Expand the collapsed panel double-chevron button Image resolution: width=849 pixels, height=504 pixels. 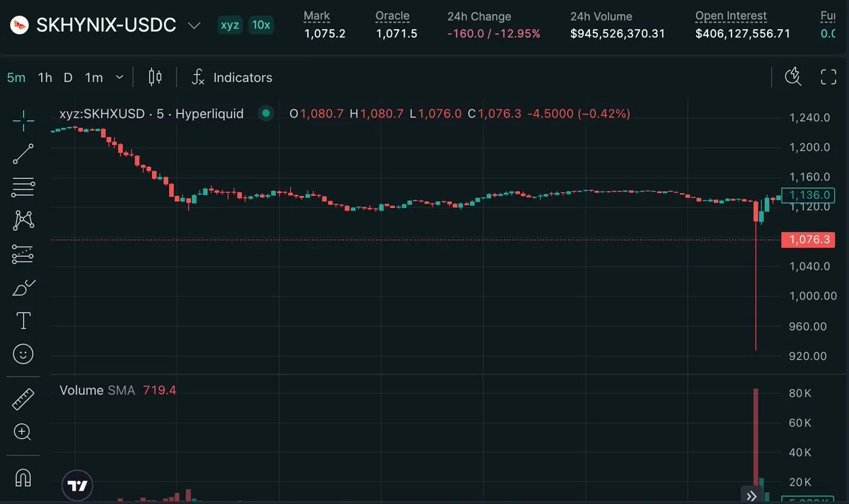[749, 495]
